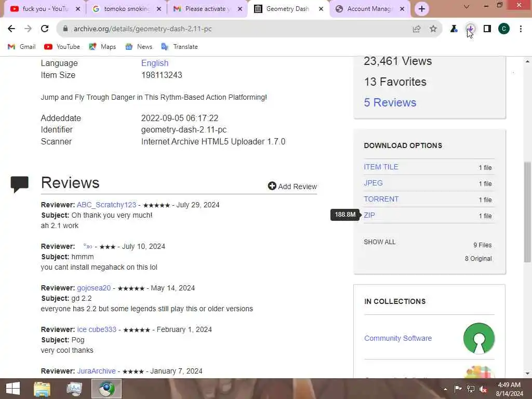
Task: Download the JPEG file
Action: (x=373, y=183)
